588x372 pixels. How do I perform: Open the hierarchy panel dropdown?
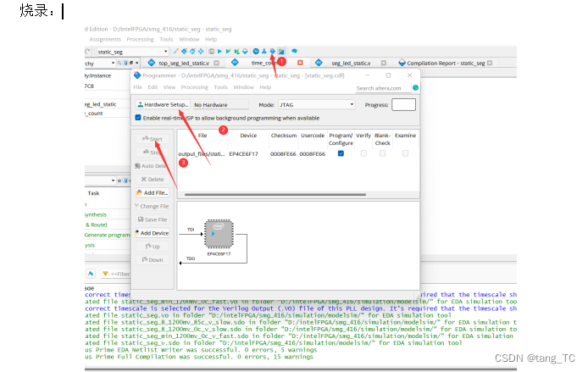pos(113,63)
